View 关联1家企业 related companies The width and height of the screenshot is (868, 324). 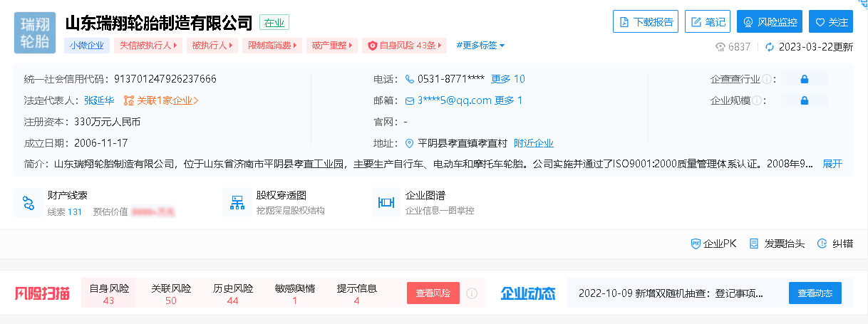[161, 100]
